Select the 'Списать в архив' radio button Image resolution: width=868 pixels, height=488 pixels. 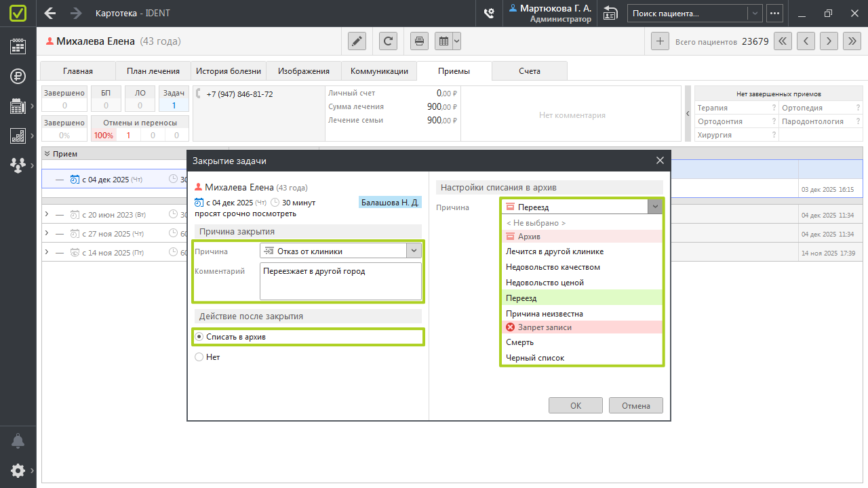(x=199, y=337)
